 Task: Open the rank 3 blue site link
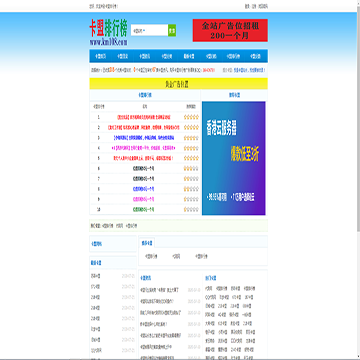click(143, 138)
